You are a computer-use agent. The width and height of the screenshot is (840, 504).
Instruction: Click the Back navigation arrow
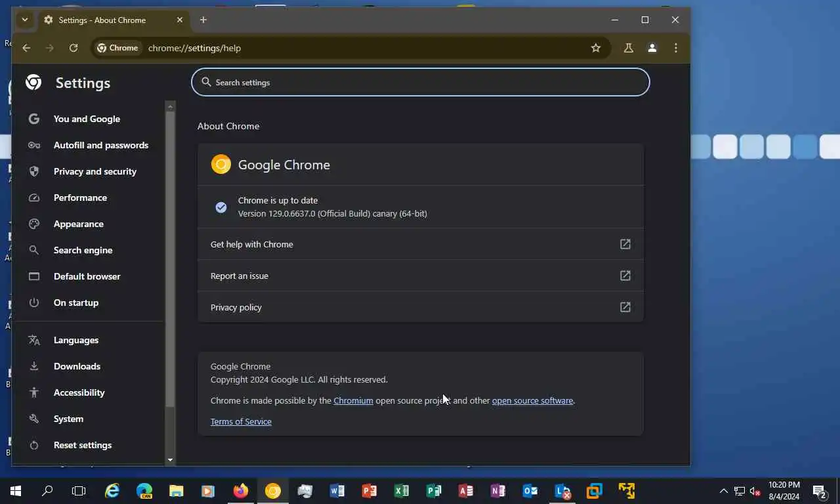pos(26,48)
